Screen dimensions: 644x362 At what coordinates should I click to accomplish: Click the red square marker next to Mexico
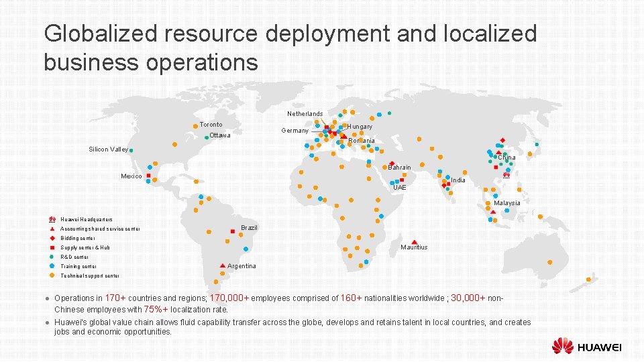pos(149,176)
